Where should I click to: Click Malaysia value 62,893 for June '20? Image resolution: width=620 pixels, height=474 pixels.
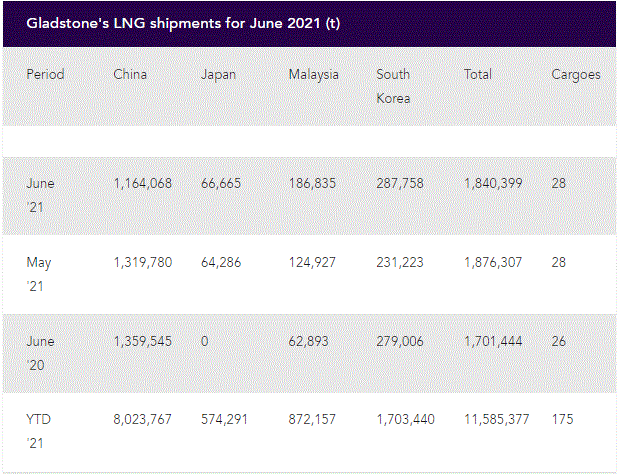point(312,341)
